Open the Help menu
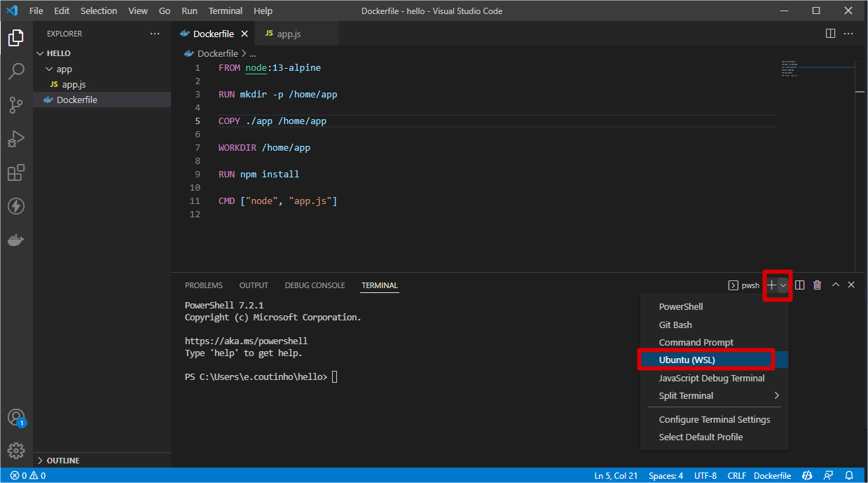Screen dimensions: 868x483 (x=263, y=11)
